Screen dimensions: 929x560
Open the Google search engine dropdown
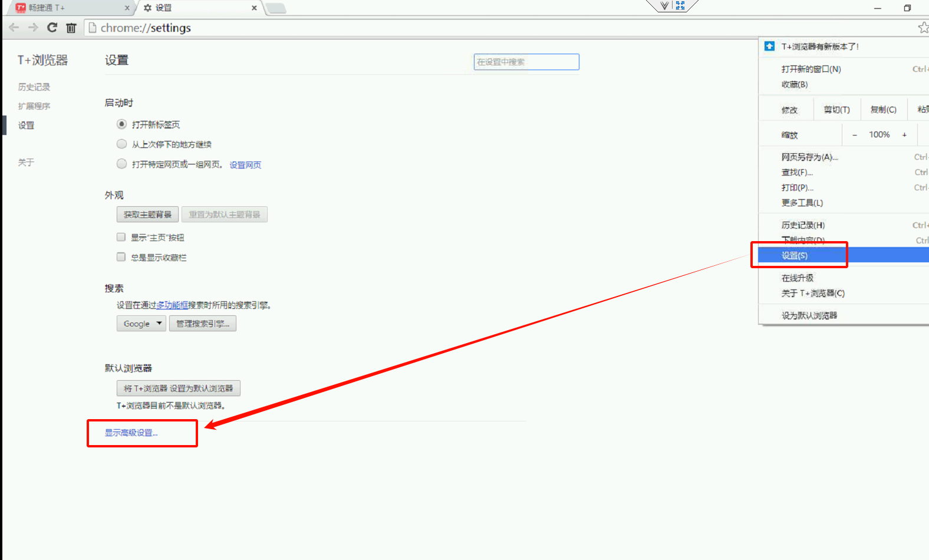(x=141, y=324)
